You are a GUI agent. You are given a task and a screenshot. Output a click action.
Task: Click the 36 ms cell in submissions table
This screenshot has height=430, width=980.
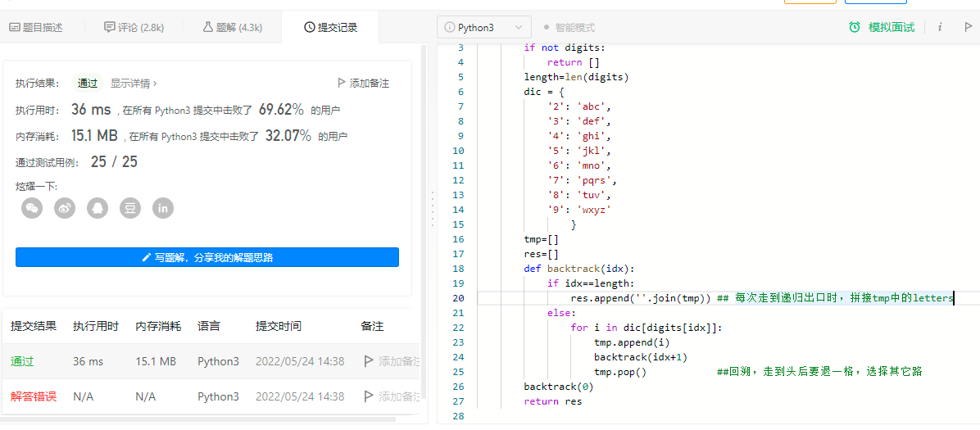(88, 361)
